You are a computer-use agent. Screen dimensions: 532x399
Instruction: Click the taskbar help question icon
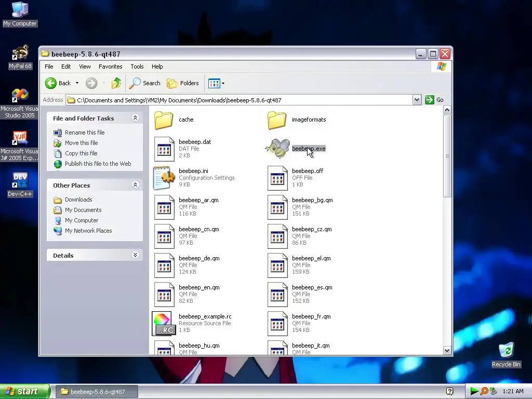(x=449, y=391)
